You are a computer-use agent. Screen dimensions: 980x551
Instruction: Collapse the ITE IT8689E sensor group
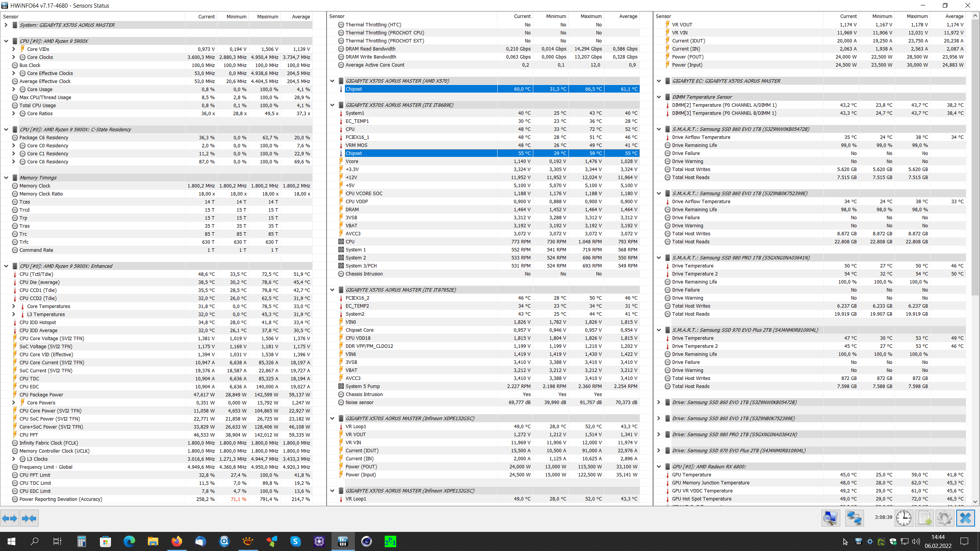(332, 105)
